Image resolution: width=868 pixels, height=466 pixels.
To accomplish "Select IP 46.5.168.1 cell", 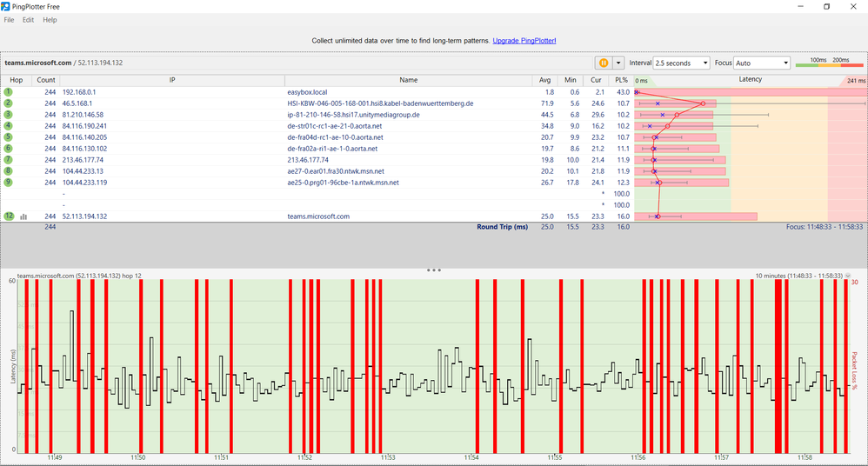I will click(77, 103).
